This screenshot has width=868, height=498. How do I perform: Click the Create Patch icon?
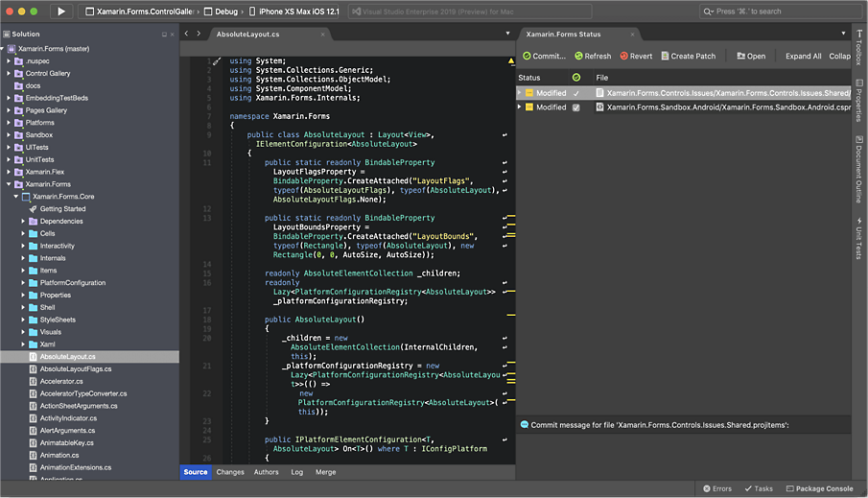pyautogui.click(x=664, y=56)
